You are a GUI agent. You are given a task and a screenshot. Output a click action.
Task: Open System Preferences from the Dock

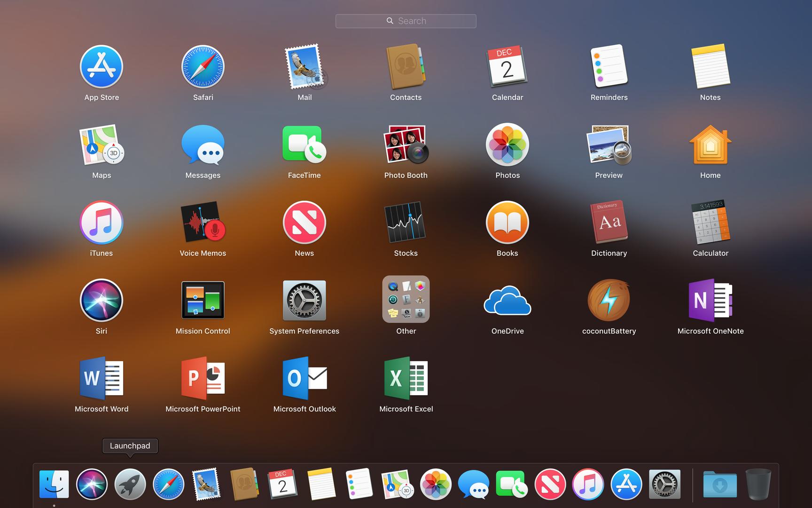coord(664,484)
